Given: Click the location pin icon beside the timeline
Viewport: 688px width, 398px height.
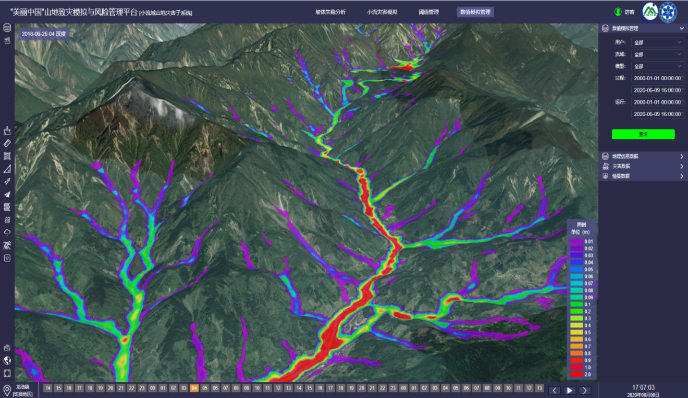Looking at the screenshot, I should [7, 390].
